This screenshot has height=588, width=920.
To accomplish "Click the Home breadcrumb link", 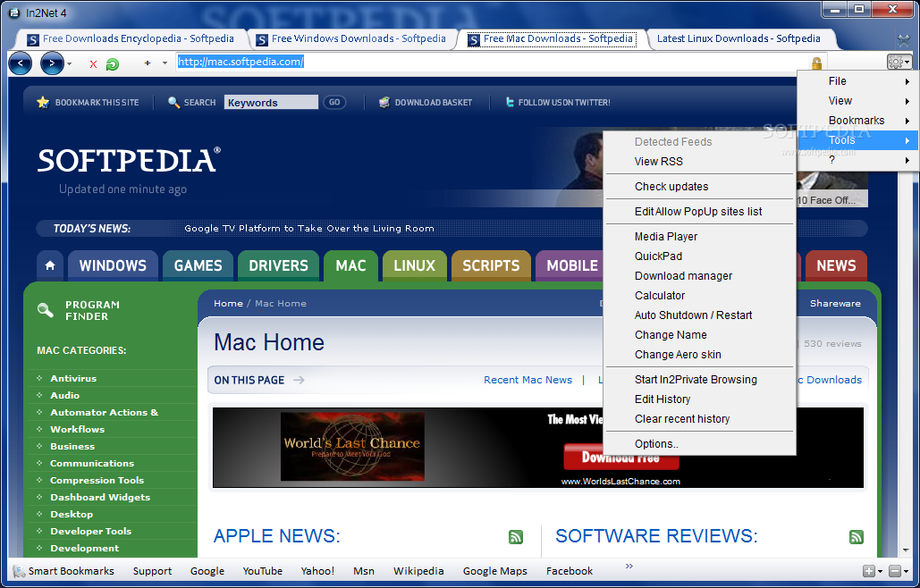I will point(228,303).
